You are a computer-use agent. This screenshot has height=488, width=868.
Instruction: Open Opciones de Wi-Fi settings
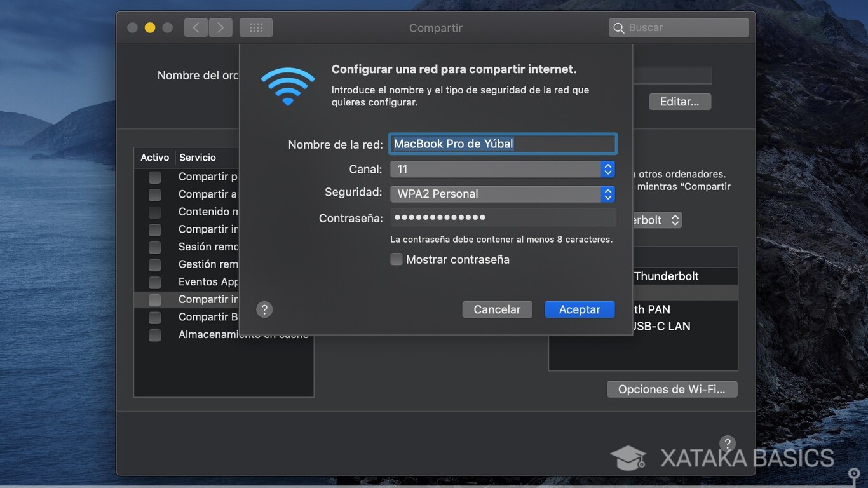[672, 389]
